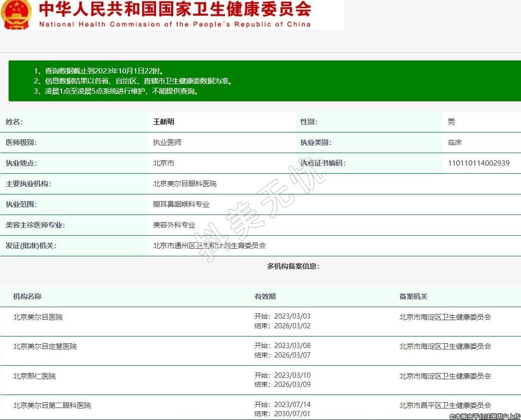
Task: Click the 北京美尔目眼科医院 main institution value
Action: coord(185,184)
